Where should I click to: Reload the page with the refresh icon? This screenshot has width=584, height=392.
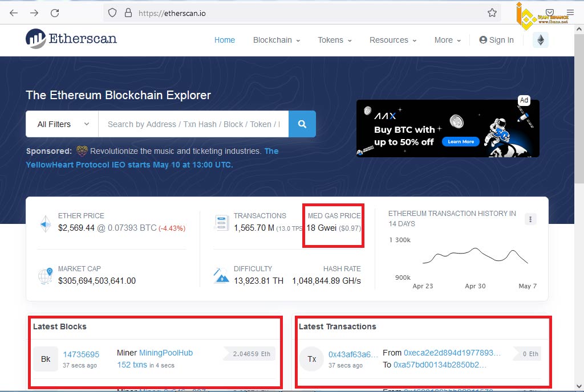(55, 13)
